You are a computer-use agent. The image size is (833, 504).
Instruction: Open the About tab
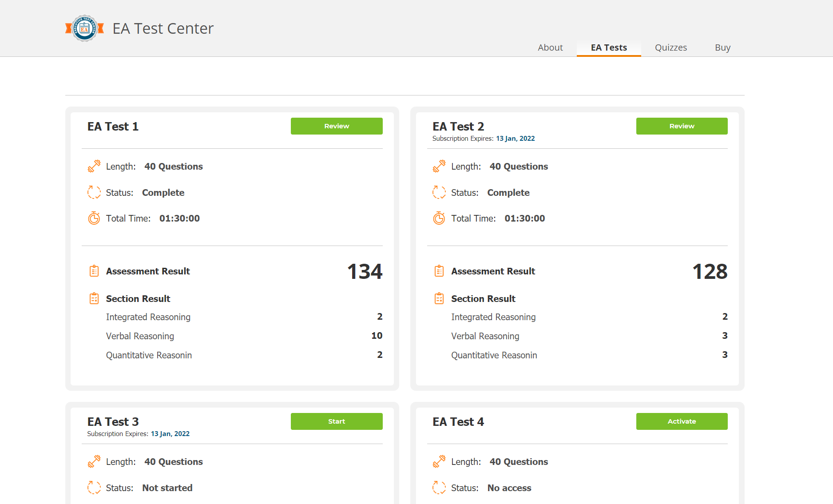550,48
